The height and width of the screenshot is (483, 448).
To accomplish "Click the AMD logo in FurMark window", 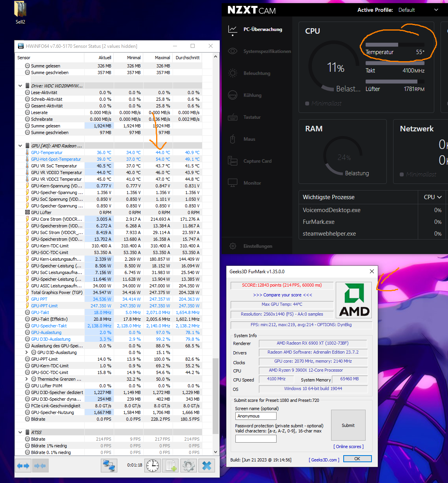I will (354, 300).
